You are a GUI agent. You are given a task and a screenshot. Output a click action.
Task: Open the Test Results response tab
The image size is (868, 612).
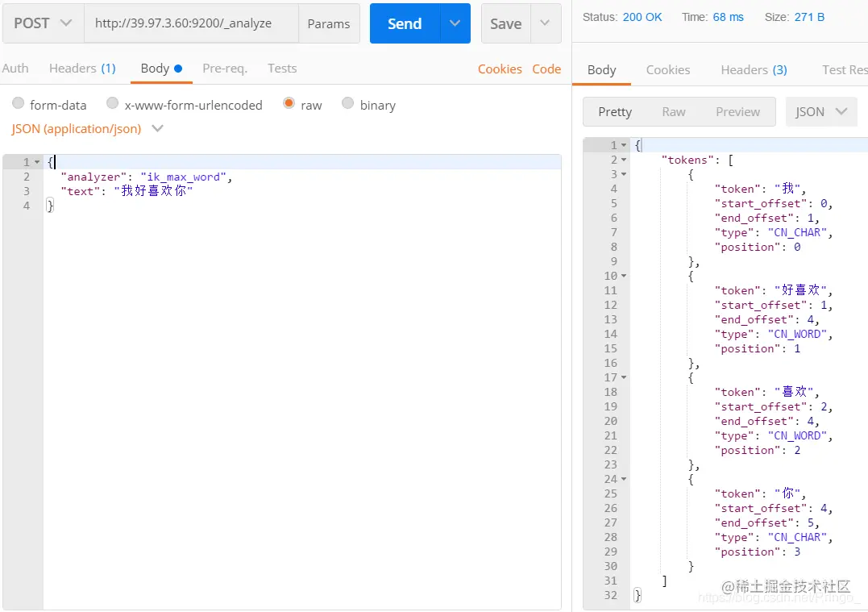coord(845,70)
